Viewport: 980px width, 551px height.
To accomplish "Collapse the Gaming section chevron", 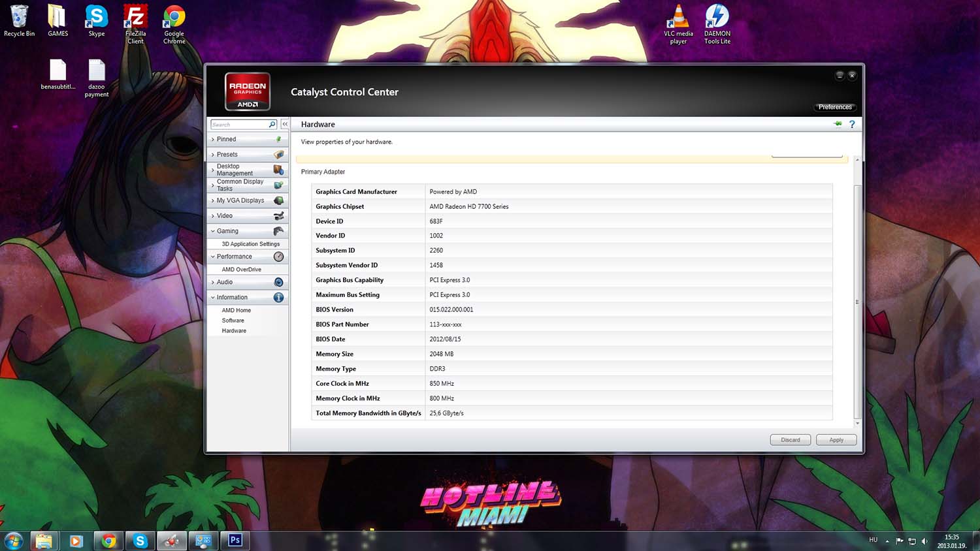I will (x=213, y=231).
